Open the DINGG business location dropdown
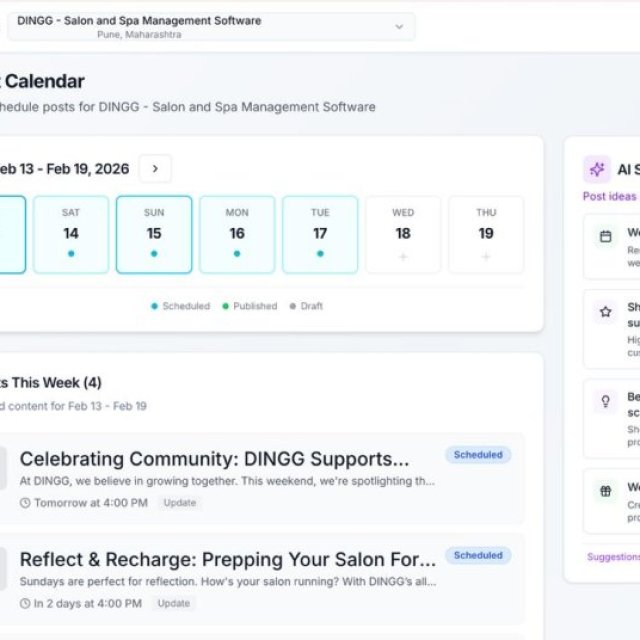 tap(211, 27)
